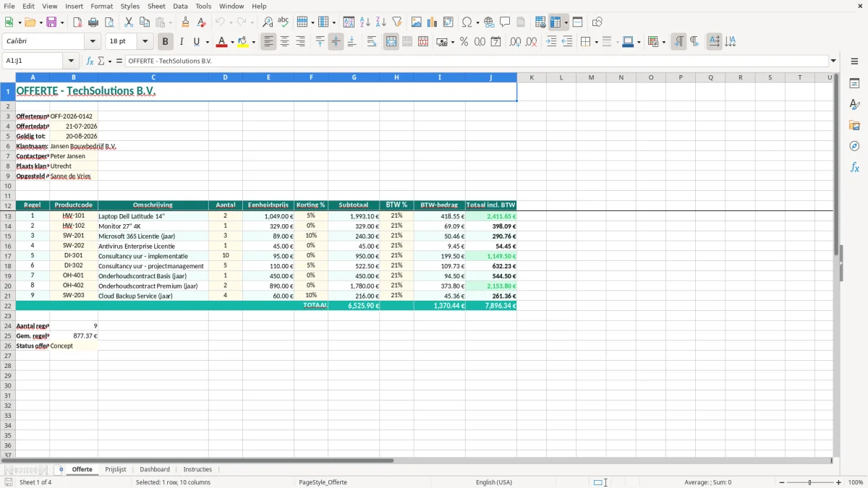Screen dimensions: 868x488
Task: Click the Increase Indent icon
Action: pyautogui.click(x=551, y=42)
